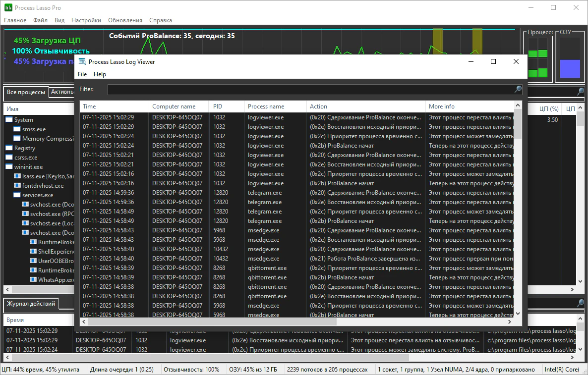This screenshot has width=588, height=375.
Task: Click the actions log search magnifier icon
Action: pos(581,303)
